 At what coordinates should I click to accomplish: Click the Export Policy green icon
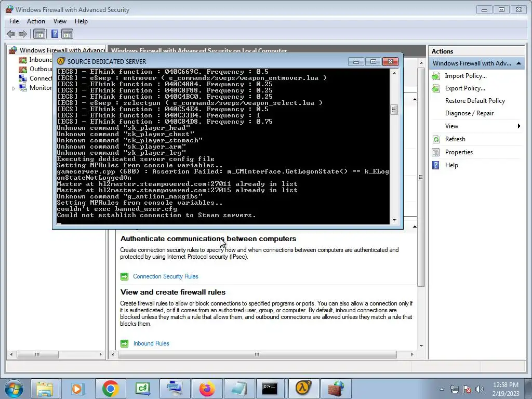(436, 88)
